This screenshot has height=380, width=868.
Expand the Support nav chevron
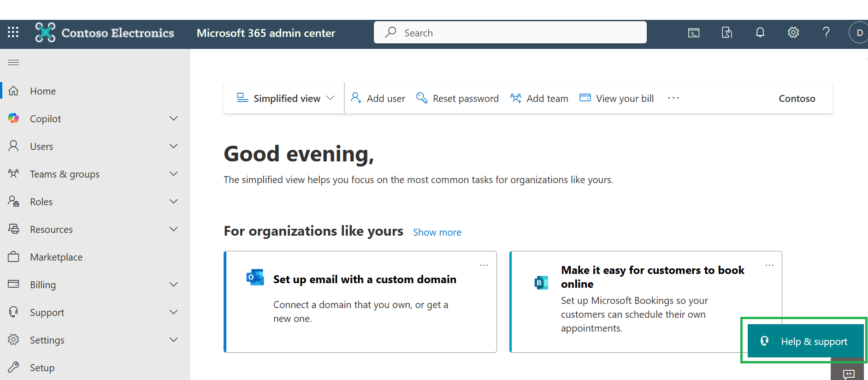click(x=174, y=312)
